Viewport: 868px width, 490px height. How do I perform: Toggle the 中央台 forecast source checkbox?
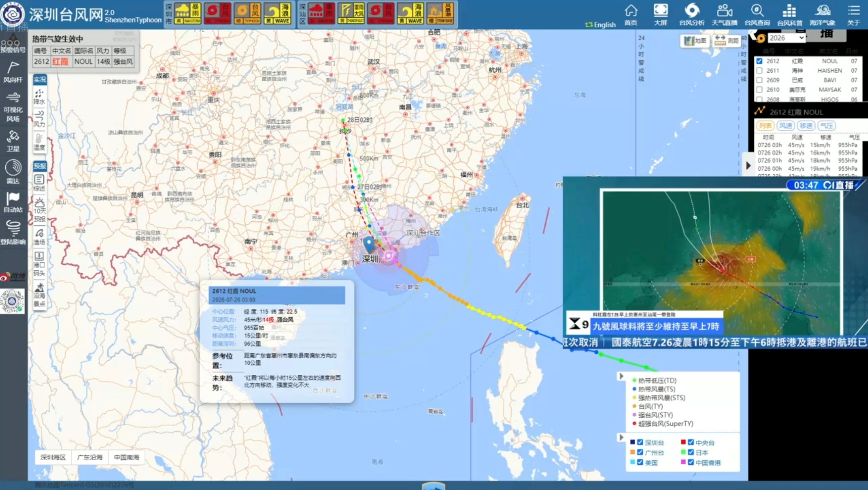[691, 442]
